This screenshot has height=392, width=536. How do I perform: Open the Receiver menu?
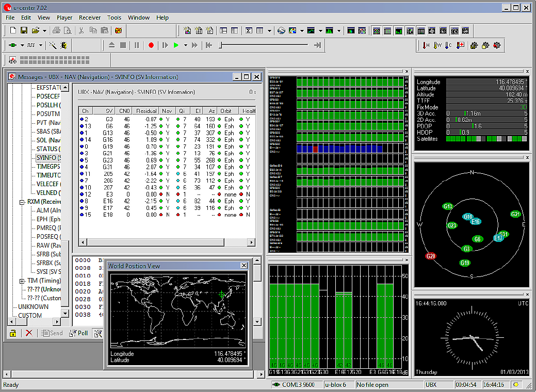click(x=90, y=18)
